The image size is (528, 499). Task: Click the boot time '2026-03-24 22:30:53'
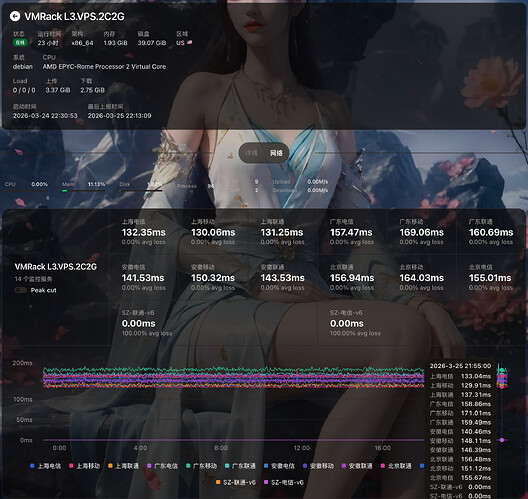45,115
